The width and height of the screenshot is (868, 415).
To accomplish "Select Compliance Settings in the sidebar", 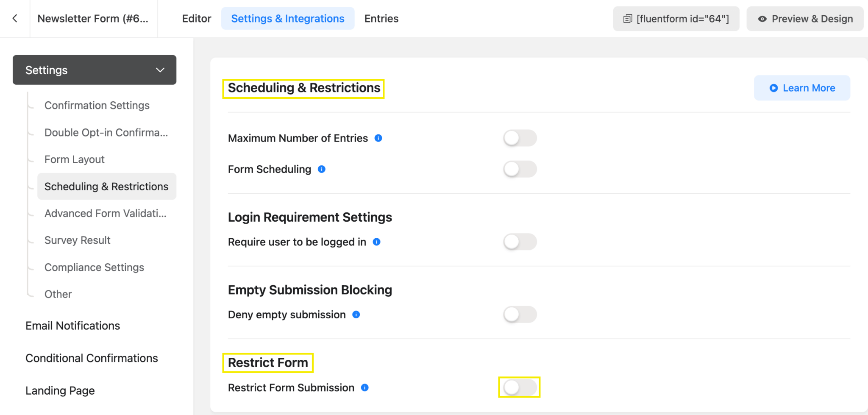I will tap(94, 267).
